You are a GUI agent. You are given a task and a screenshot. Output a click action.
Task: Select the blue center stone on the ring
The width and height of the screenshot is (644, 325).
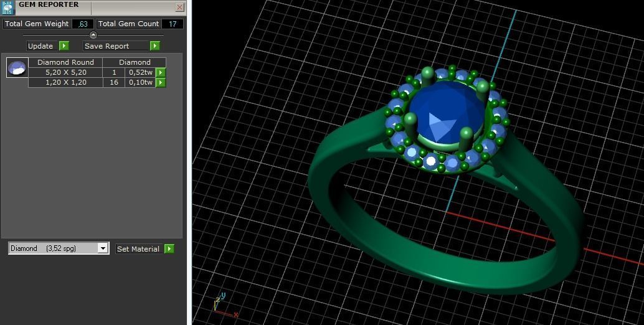447,111
